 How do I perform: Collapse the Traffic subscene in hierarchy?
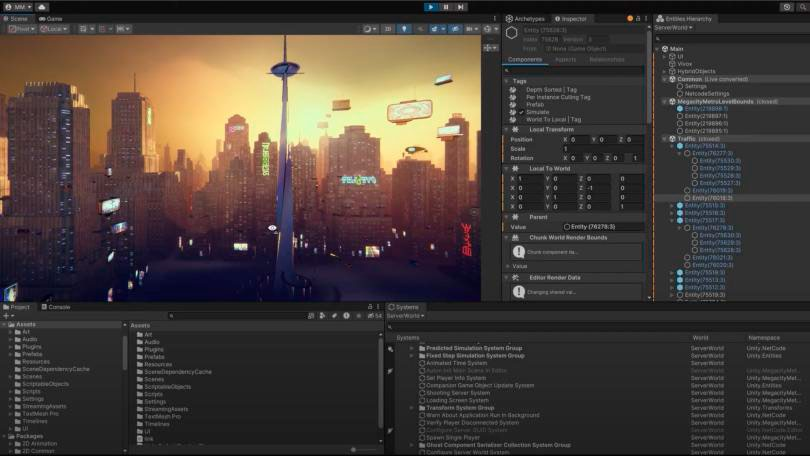click(664, 139)
